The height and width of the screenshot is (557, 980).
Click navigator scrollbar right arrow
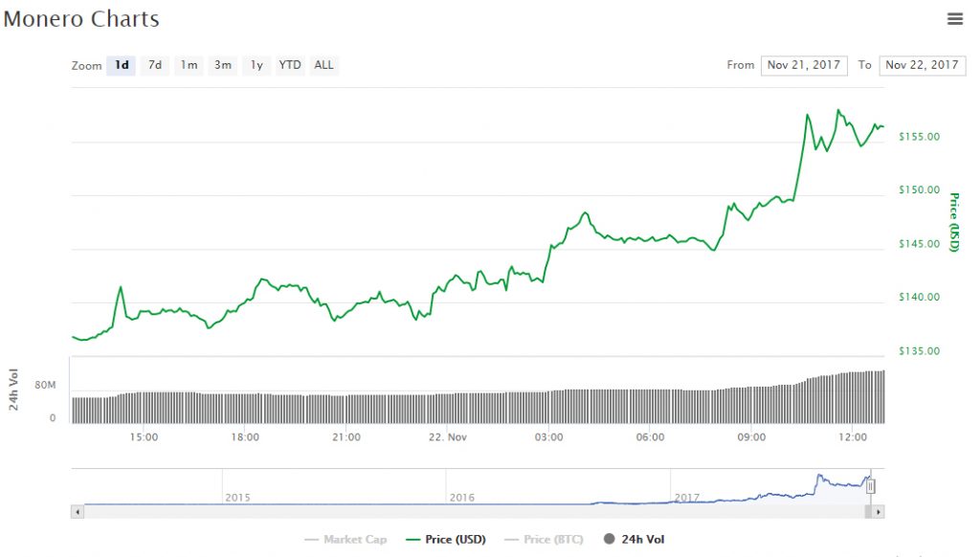tap(880, 513)
